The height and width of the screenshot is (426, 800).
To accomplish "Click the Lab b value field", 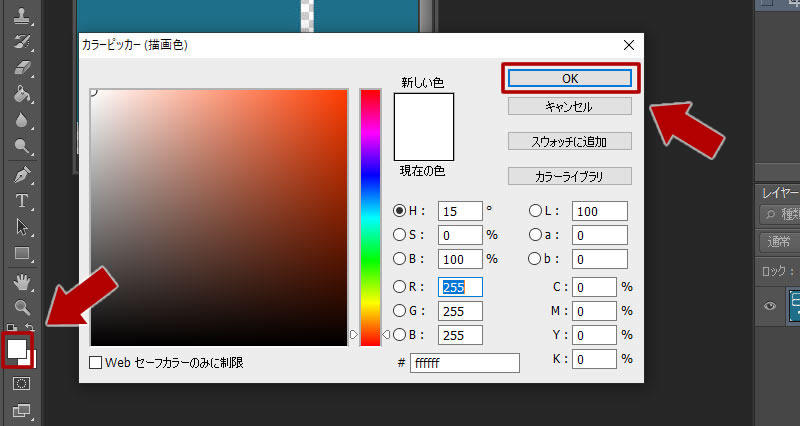I will pyautogui.click(x=599, y=259).
